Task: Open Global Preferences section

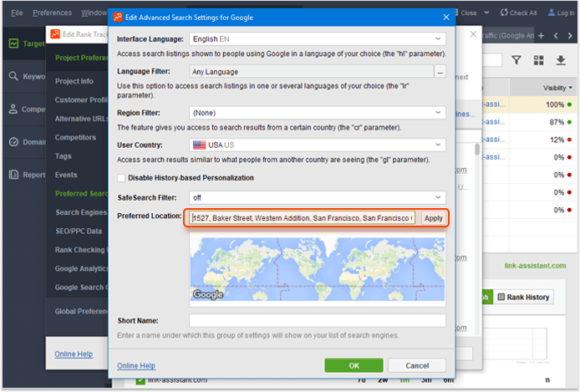Action: click(81, 312)
